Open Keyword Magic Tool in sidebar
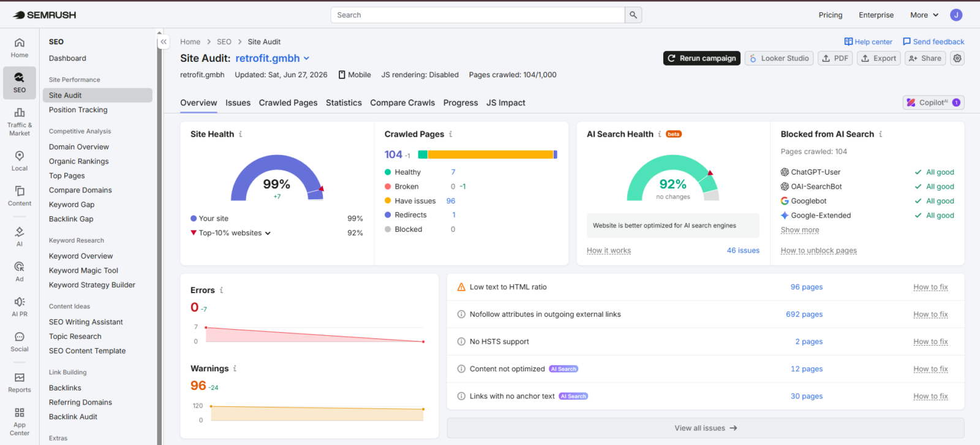 (x=83, y=270)
